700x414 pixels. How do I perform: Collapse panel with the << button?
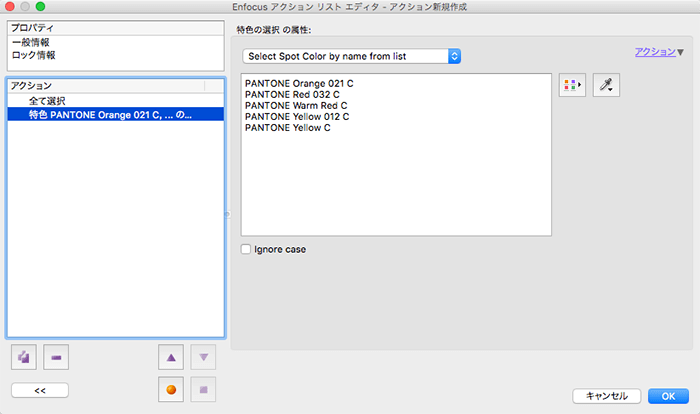click(40, 390)
